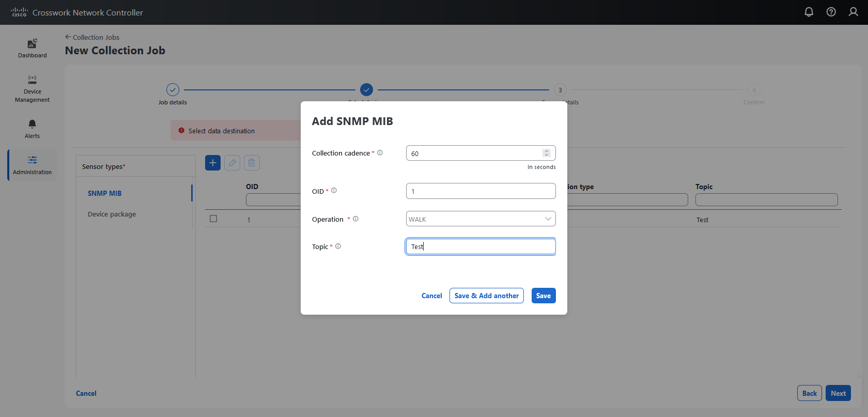Click the info icon next to Collection cadence
Image resolution: width=868 pixels, height=417 pixels.
coord(380,152)
